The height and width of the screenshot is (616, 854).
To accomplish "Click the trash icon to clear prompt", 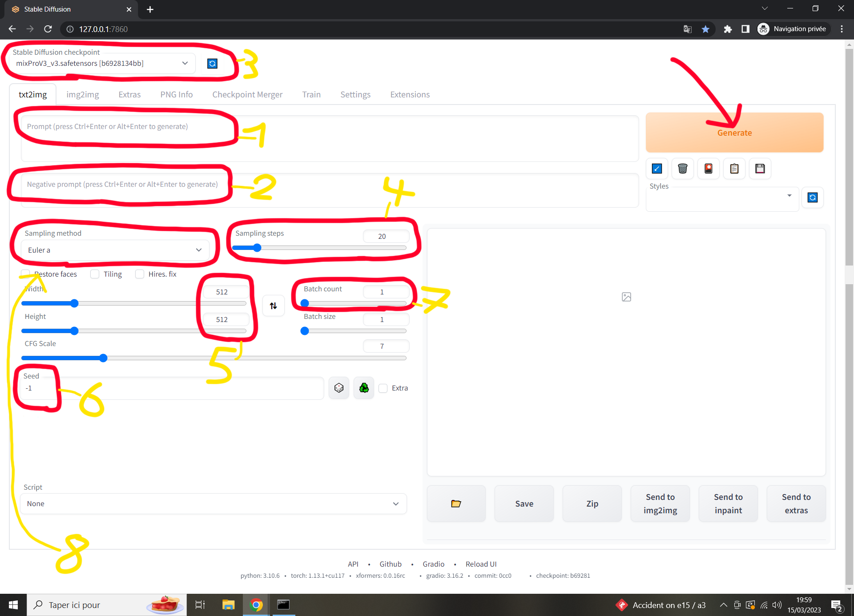I will tap(682, 169).
